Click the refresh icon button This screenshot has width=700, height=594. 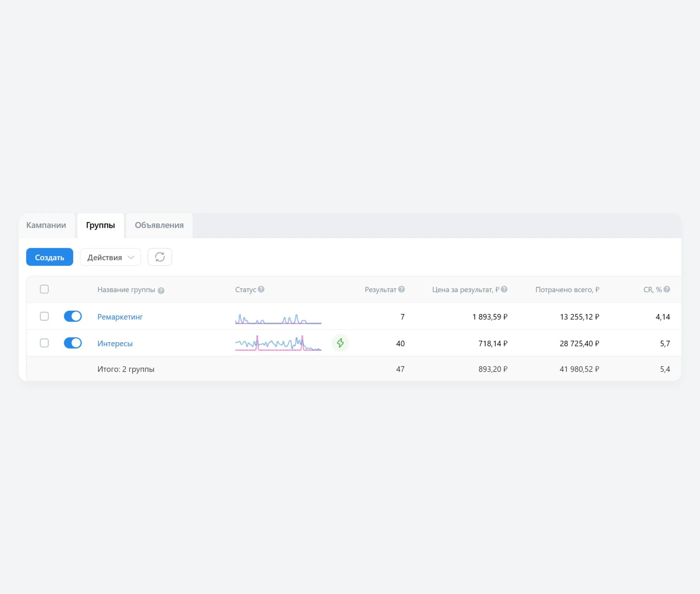160,257
